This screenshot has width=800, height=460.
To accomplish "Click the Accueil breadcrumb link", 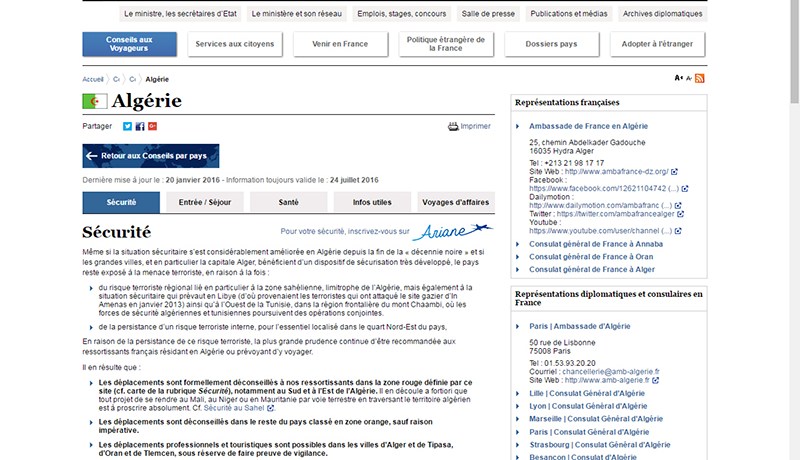I will [93, 79].
